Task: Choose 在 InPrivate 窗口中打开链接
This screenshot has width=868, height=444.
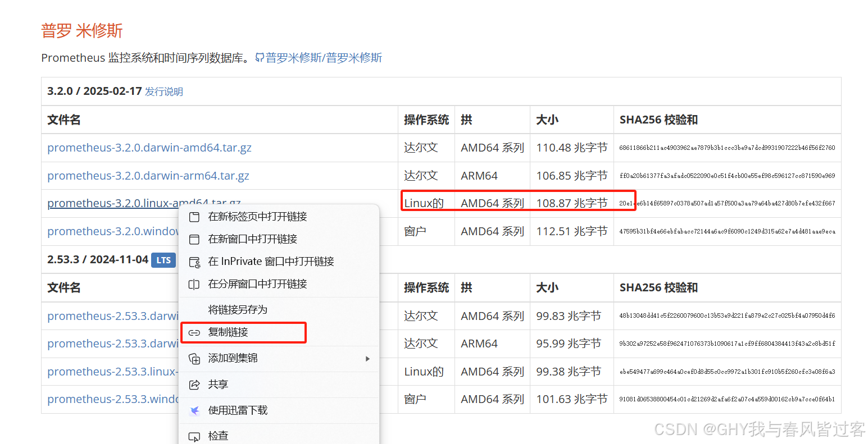Action: click(x=279, y=262)
